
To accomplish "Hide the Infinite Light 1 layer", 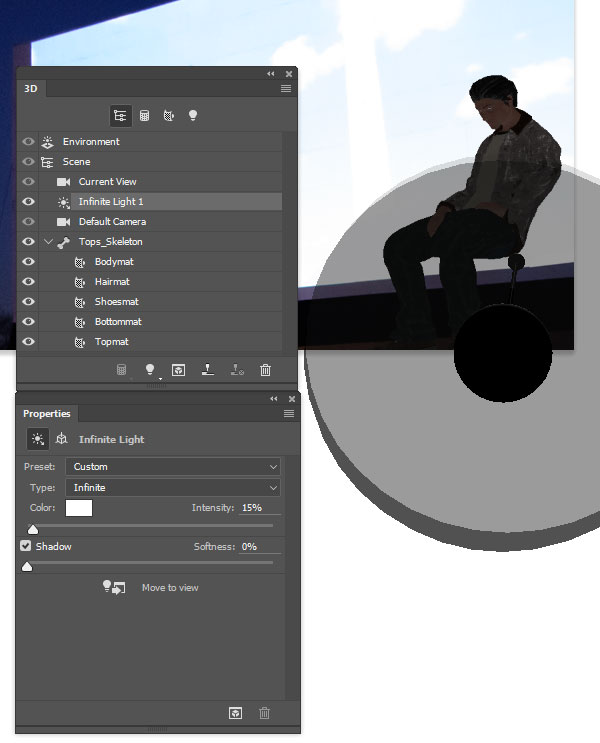I will coord(28,202).
